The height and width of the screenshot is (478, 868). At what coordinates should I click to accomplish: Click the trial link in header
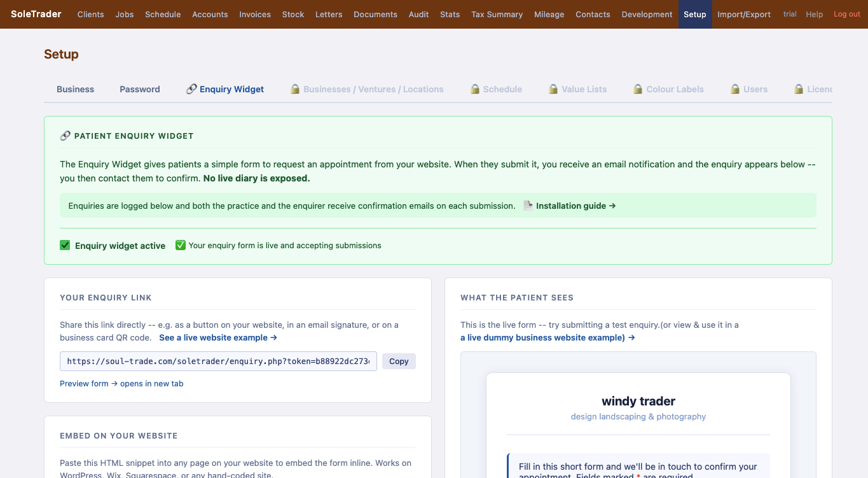[790, 14]
